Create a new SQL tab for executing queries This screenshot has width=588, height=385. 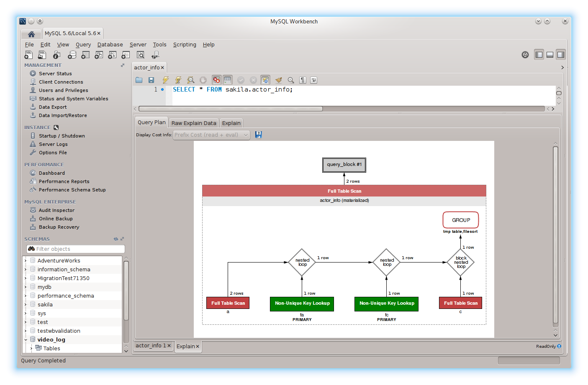pos(28,55)
